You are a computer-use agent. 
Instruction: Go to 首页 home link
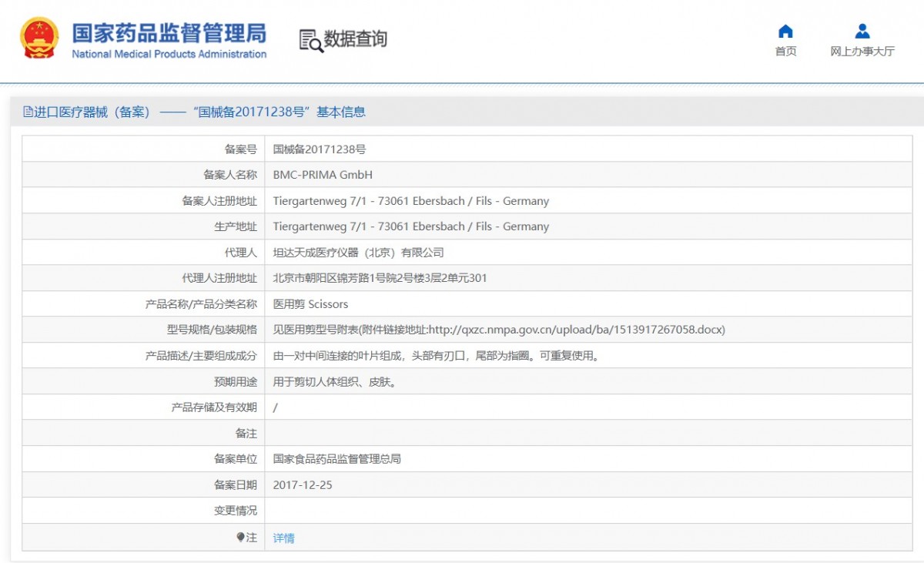click(x=785, y=52)
